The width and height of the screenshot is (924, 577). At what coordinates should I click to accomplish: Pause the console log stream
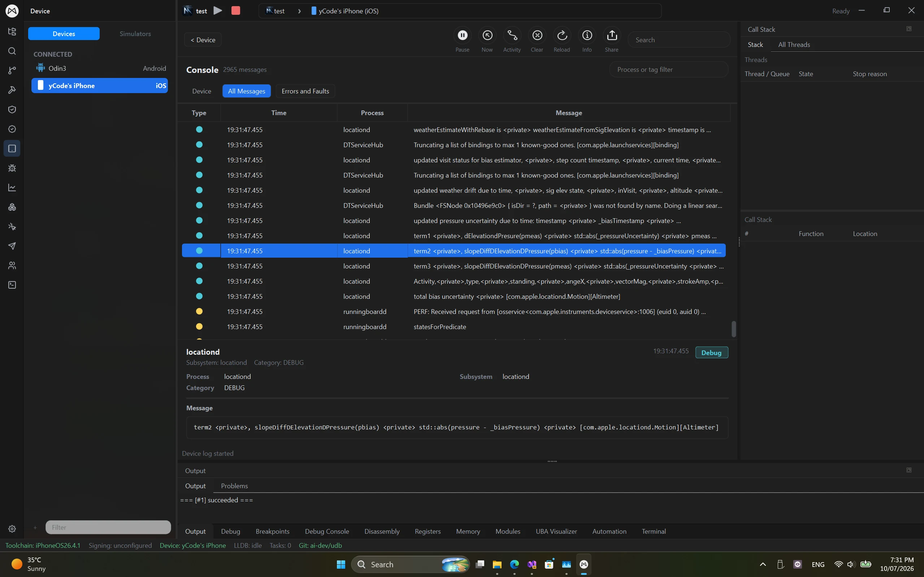coord(463,35)
